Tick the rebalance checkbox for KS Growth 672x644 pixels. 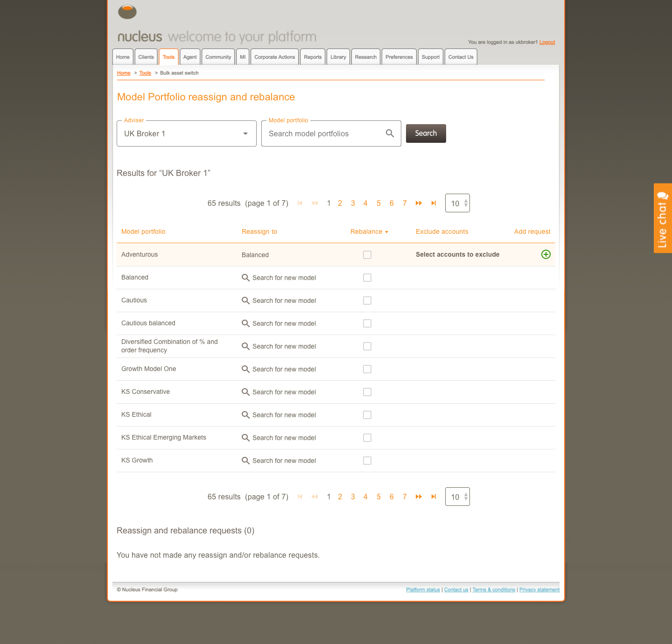coord(367,461)
